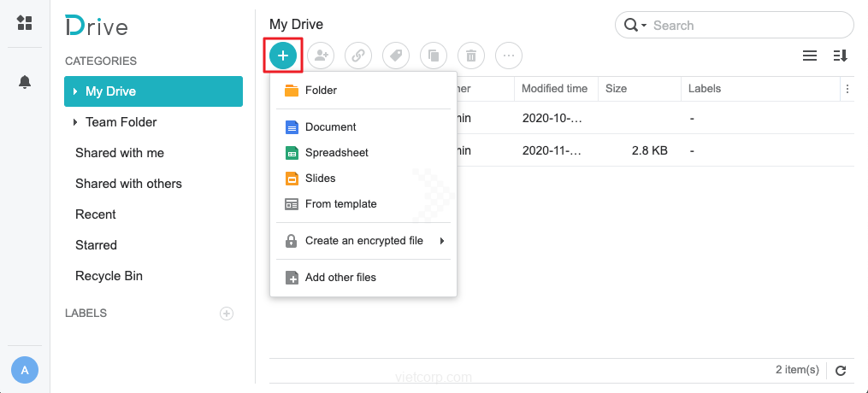Viewport: 868px width, 393px height.
Task: Click the Share icon in toolbar
Action: pyautogui.click(x=321, y=56)
